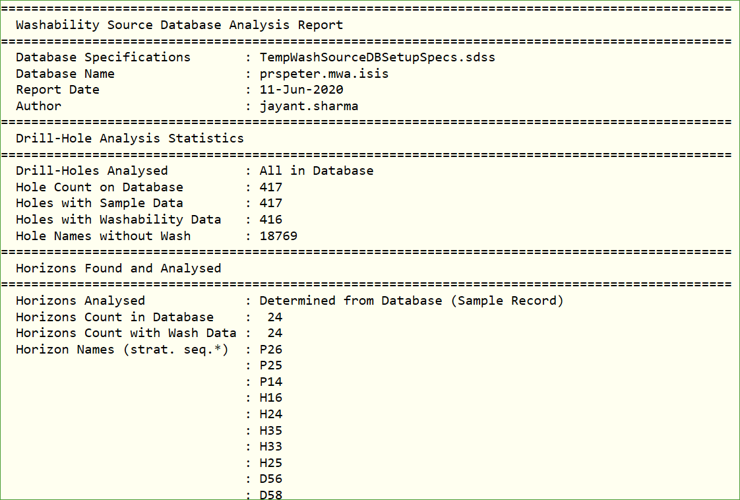Click horizon name P26 in the list
740x500 pixels.
point(270,349)
